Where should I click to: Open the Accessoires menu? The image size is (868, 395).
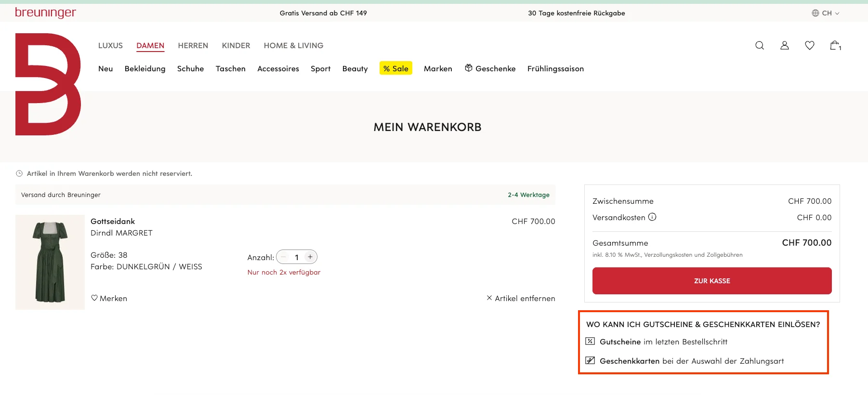click(278, 68)
